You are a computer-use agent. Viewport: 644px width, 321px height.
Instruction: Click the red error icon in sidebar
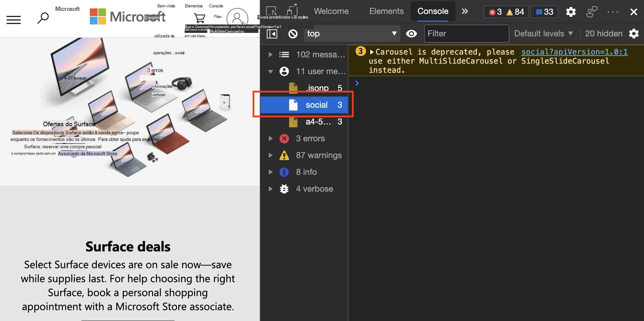point(284,138)
